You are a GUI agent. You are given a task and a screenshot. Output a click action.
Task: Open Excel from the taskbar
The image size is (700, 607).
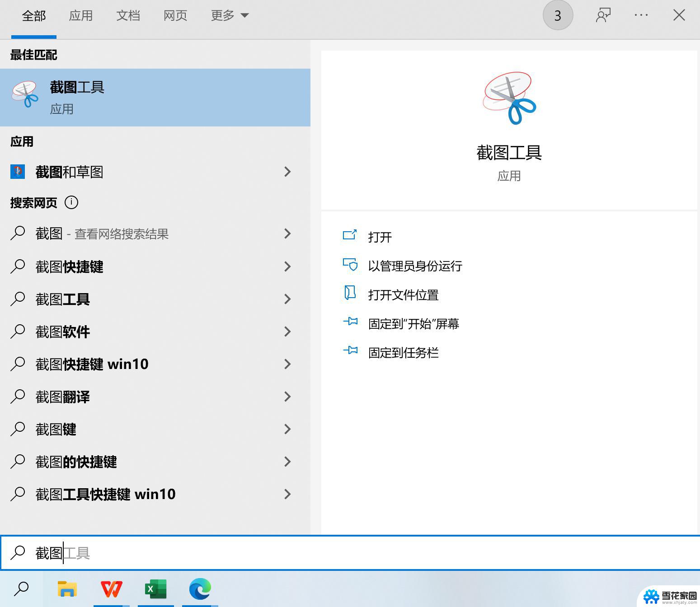[x=155, y=589]
